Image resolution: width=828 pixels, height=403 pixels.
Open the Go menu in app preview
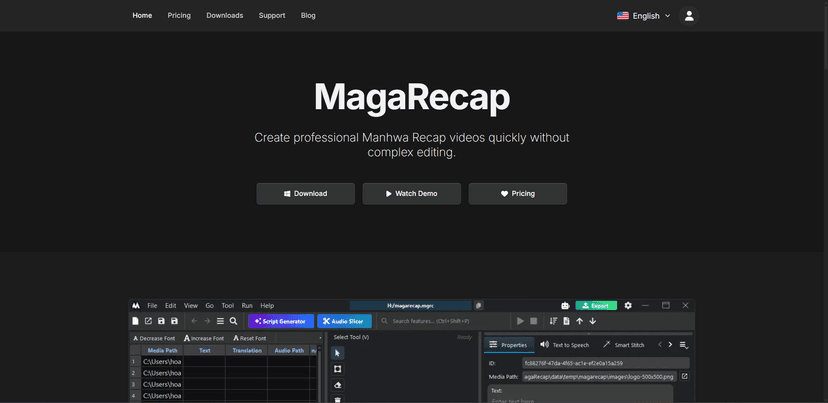tap(210, 305)
